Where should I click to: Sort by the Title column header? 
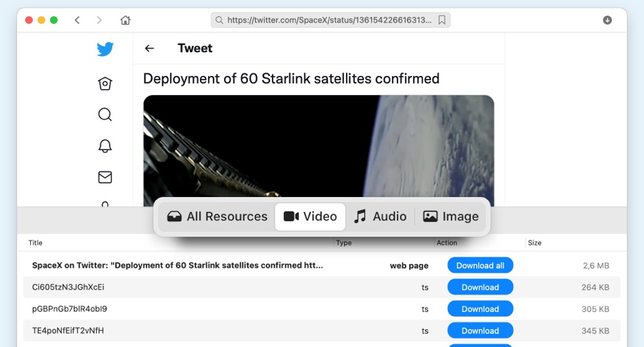point(36,243)
